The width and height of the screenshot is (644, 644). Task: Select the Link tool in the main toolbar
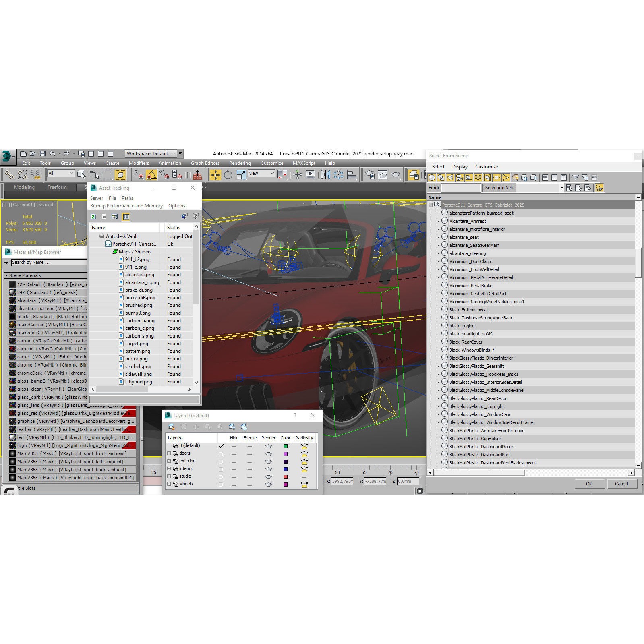9,174
